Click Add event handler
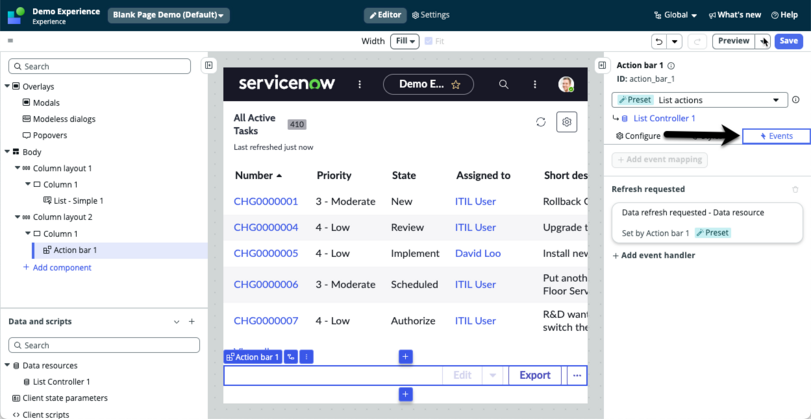Screen dimensions: 811x419 click(x=654, y=256)
